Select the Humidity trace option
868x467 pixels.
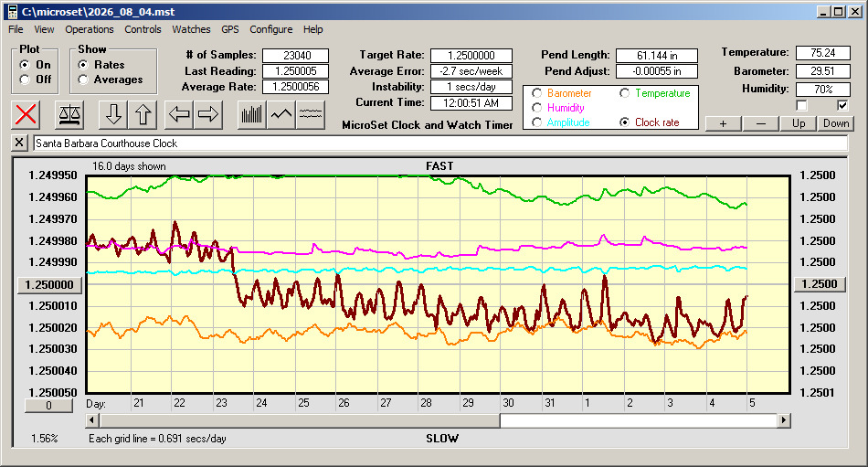[x=536, y=108]
